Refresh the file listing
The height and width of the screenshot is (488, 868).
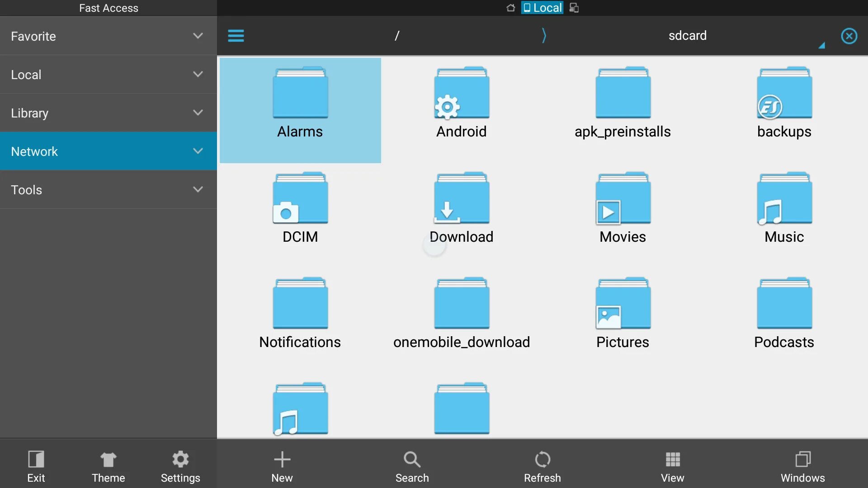tap(542, 467)
